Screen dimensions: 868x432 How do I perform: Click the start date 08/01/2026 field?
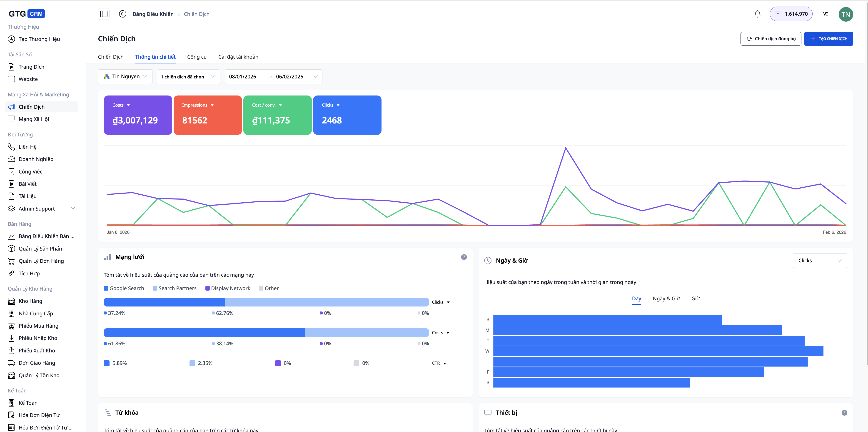(243, 77)
